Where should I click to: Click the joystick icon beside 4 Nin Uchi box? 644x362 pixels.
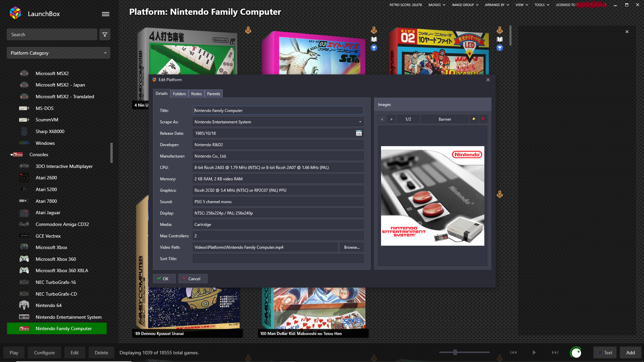[248, 31]
